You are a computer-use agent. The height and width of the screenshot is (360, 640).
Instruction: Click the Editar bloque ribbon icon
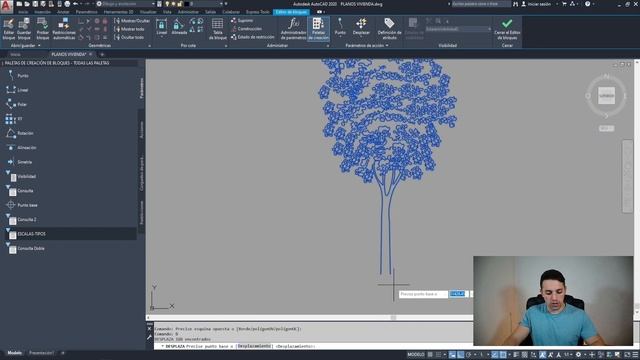point(9,29)
